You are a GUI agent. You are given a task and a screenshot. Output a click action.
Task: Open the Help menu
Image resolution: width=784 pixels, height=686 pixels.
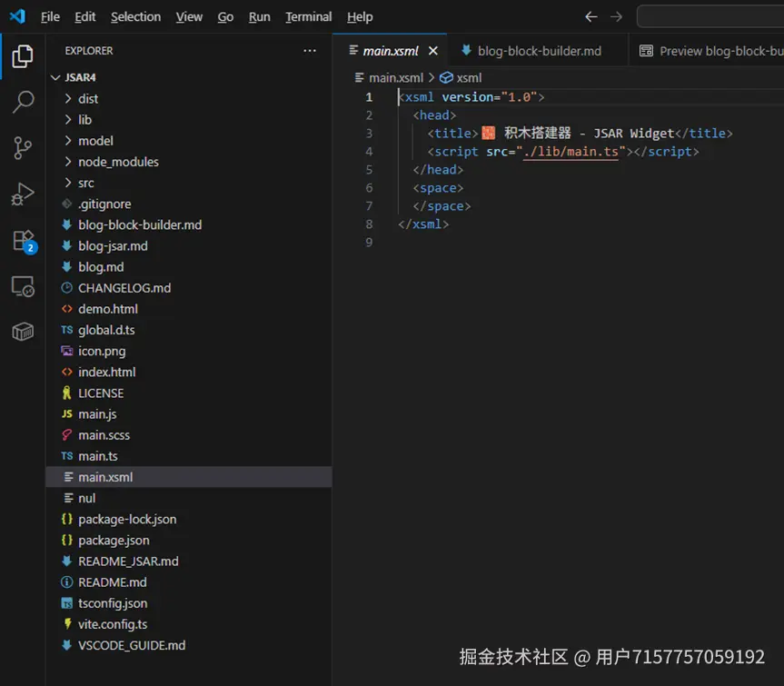coord(360,17)
